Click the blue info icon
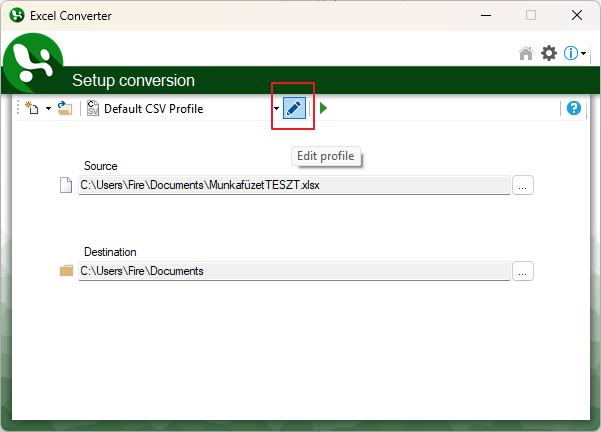Image resolution: width=601 pixels, height=432 pixels. pyautogui.click(x=570, y=53)
